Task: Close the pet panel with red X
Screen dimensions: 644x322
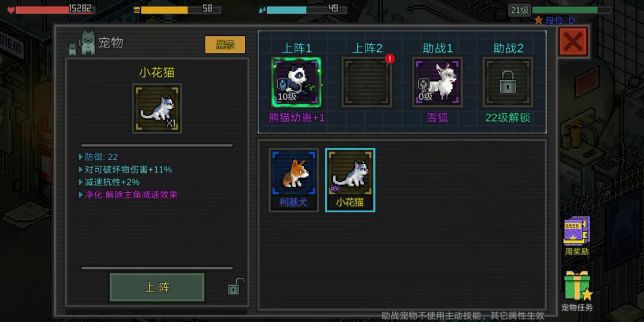Action: [x=574, y=42]
